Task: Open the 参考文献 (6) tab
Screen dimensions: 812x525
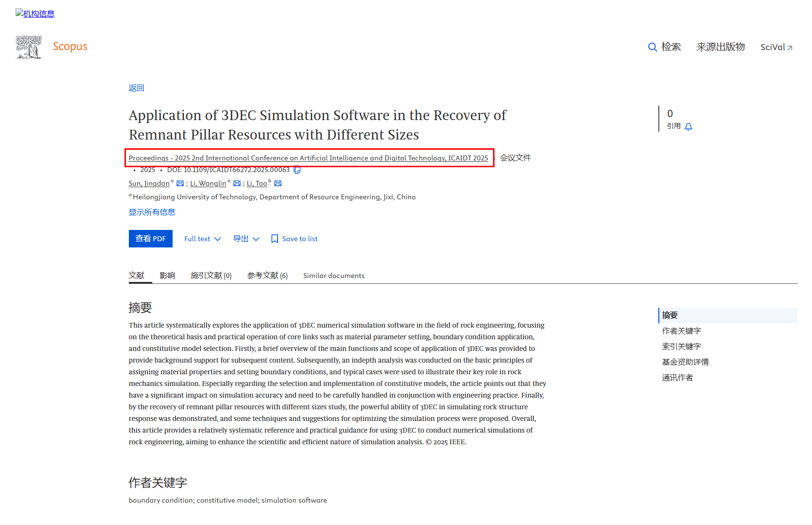Action: click(x=267, y=276)
